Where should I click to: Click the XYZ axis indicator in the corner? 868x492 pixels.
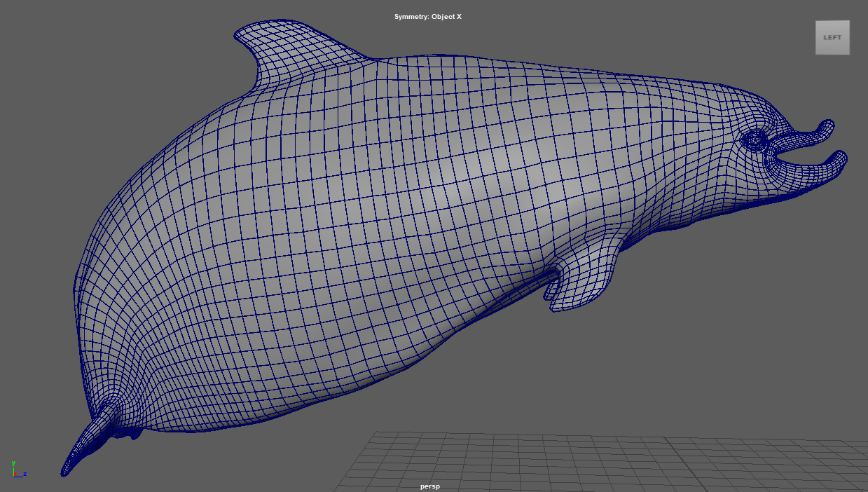point(18,470)
